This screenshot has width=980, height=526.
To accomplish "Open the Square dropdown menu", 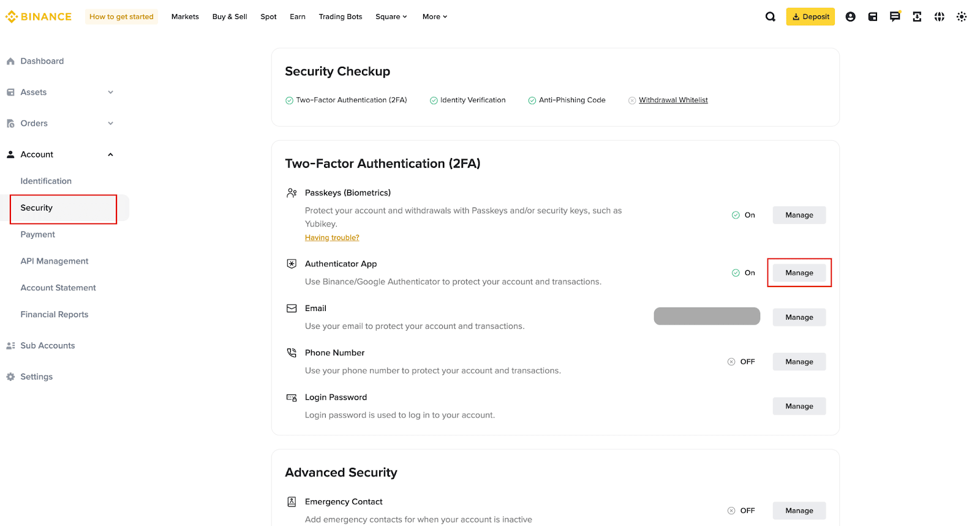I will point(391,17).
